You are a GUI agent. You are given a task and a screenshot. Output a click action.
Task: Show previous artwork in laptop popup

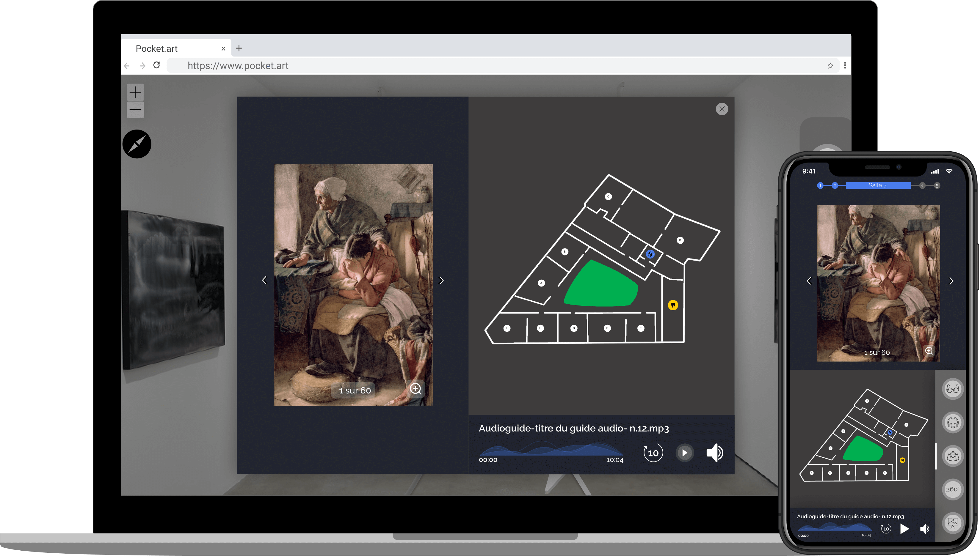pos(264,280)
